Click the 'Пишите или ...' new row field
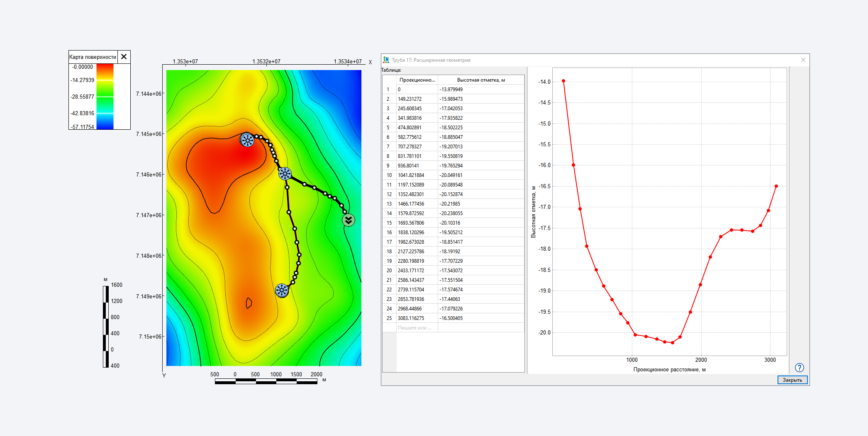 tap(417, 327)
